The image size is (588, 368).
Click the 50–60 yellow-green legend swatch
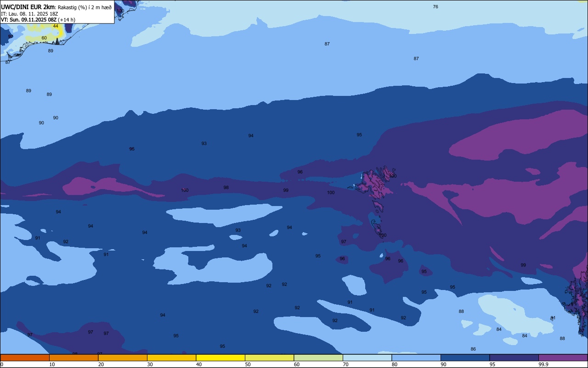[269, 357]
